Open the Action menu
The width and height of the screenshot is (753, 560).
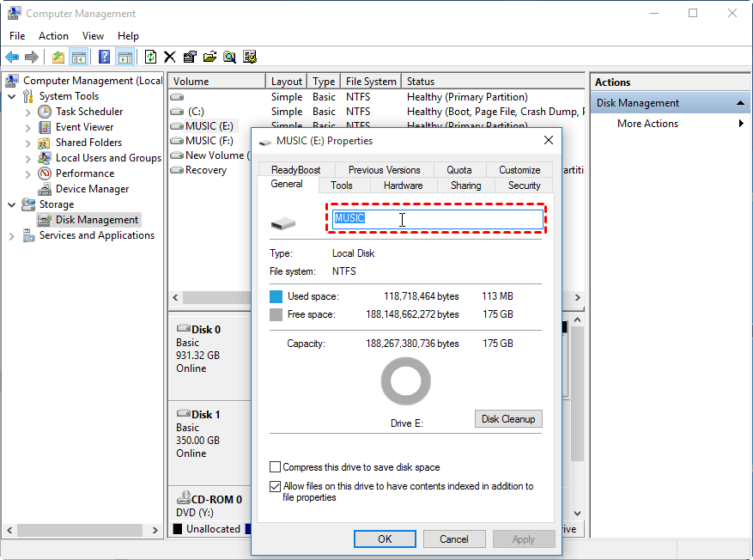tap(53, 36)
